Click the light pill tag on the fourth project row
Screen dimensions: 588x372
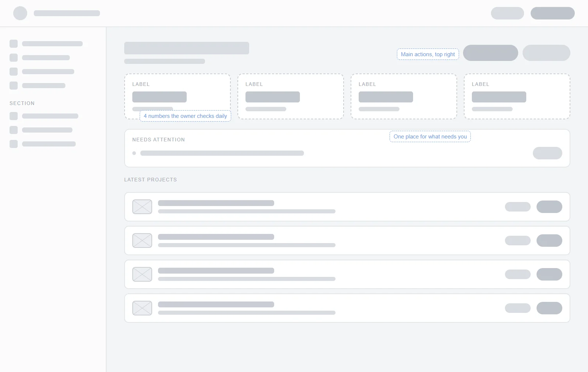[x=518, y=308]
